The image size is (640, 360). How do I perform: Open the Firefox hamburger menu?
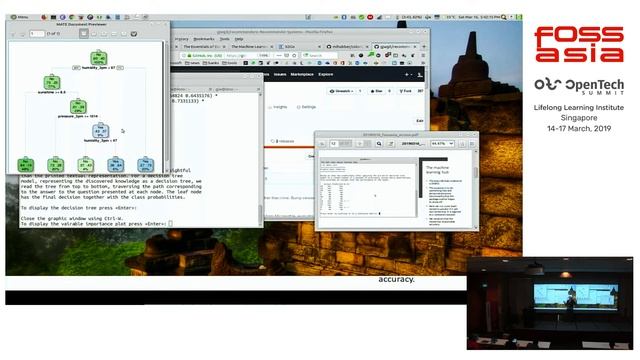tap(423, 55)
